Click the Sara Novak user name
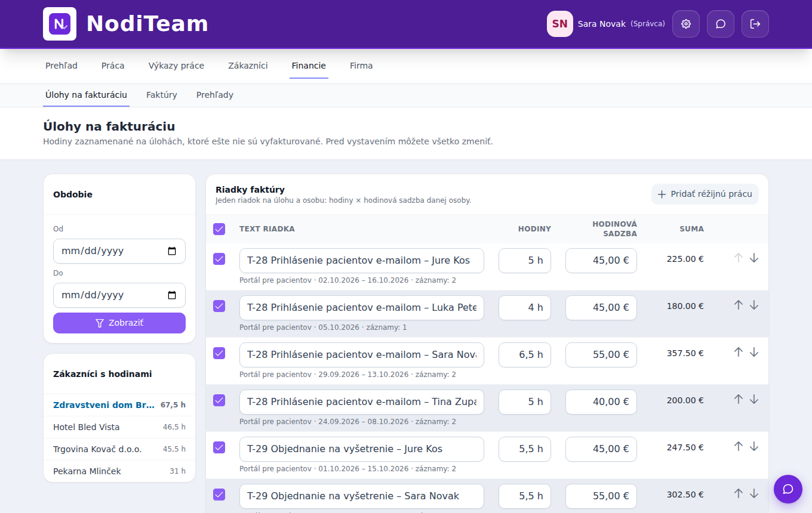 click(602, 24)
